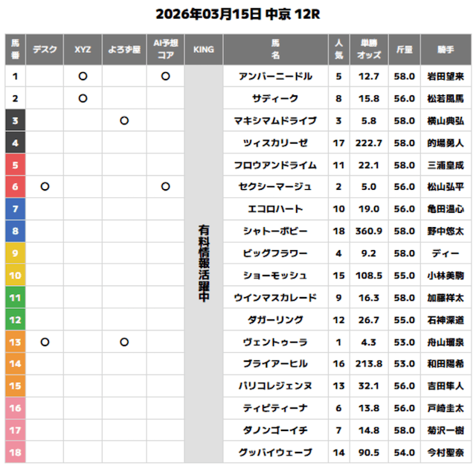Click the よろず屋 circle mark for horse 13

124,342
